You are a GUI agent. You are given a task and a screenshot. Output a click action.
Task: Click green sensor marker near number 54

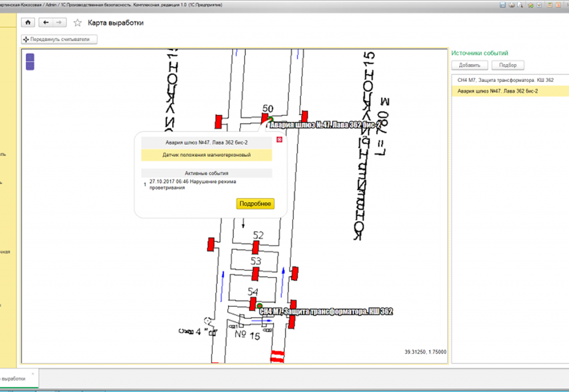260,306
